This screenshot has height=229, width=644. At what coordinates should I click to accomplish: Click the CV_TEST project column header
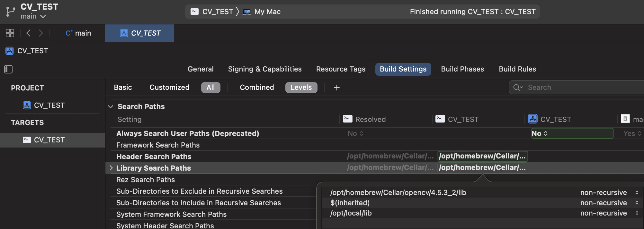pyautogui.click(x=550, y=119)
